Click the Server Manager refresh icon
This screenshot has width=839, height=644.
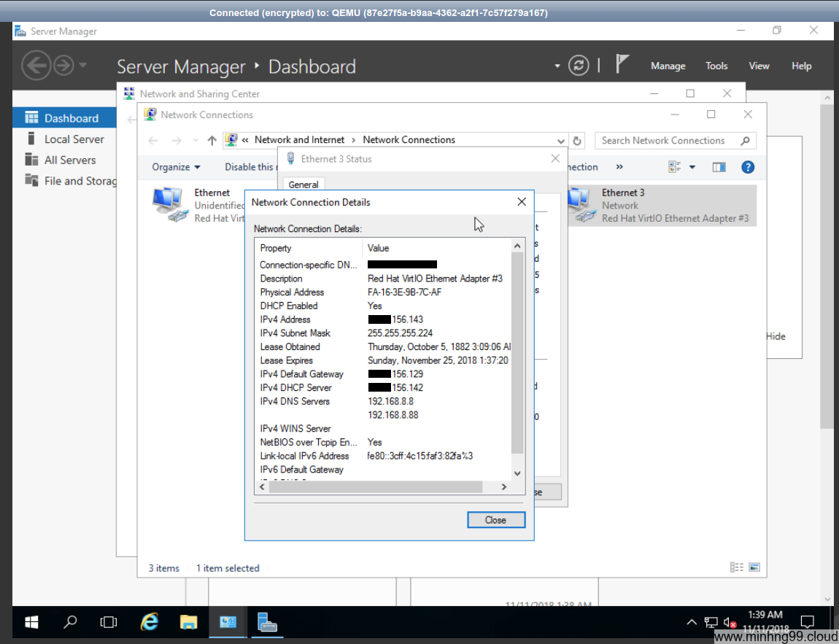click(x=579, y=66)
